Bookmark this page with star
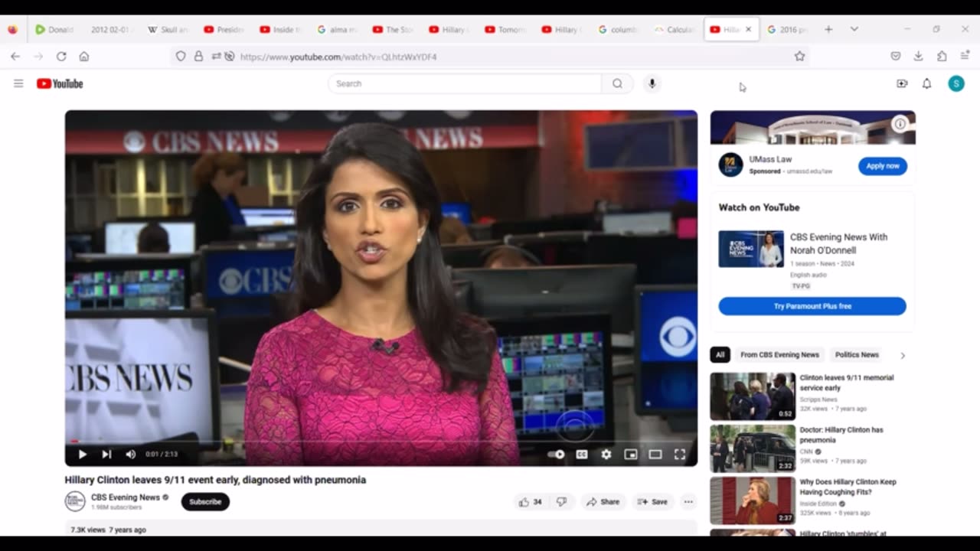The image size is (980, 551). tap(799, 57)
